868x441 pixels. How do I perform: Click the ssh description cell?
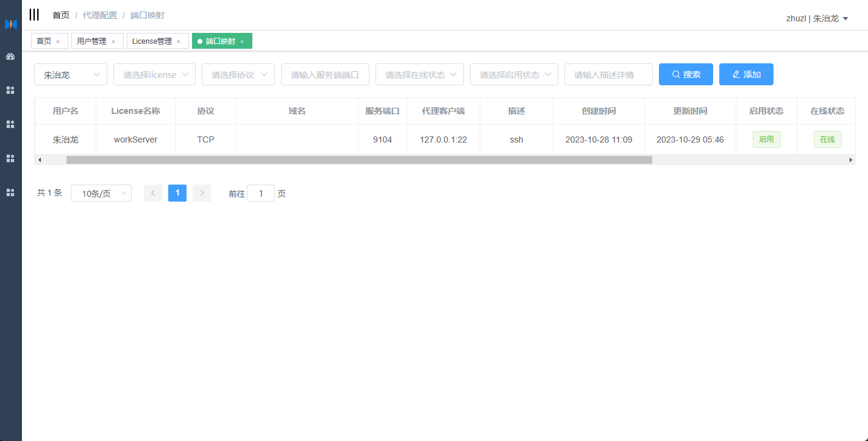[516, 139]
